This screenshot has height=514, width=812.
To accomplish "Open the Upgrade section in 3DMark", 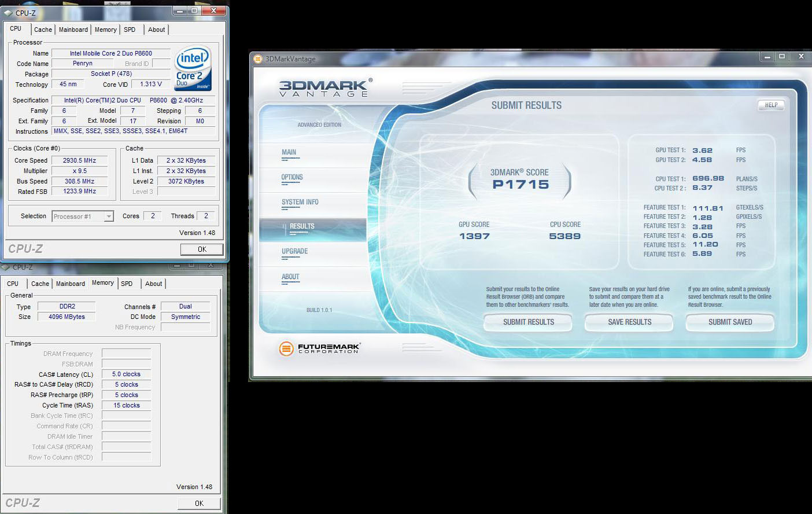I will point(294,251).
